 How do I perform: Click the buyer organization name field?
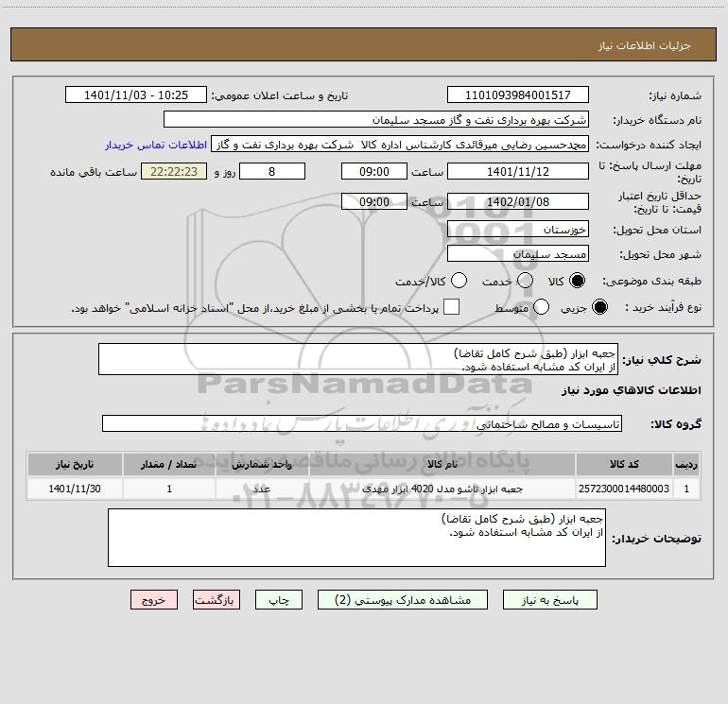tap(376, 120)
